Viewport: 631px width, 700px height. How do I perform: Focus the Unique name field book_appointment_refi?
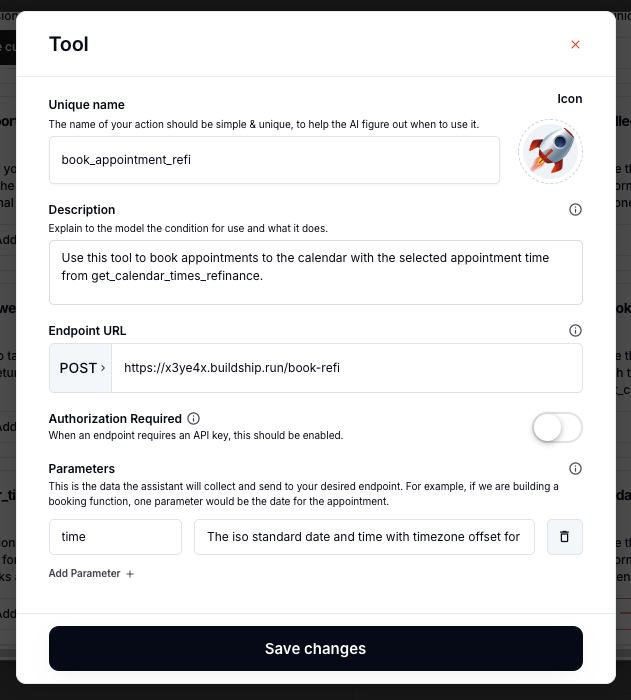point(274,160)
